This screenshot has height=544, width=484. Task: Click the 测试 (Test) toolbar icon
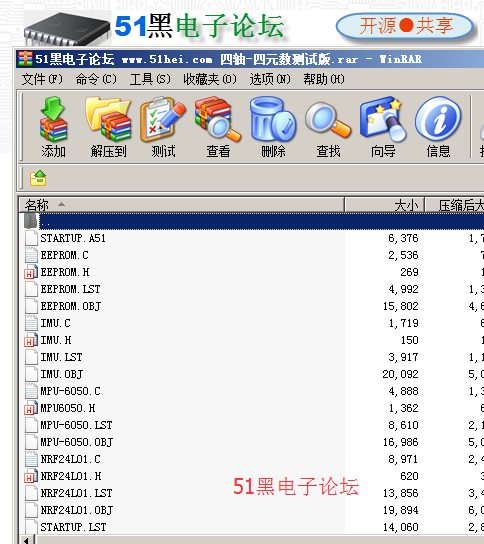(x=163, y=119)
